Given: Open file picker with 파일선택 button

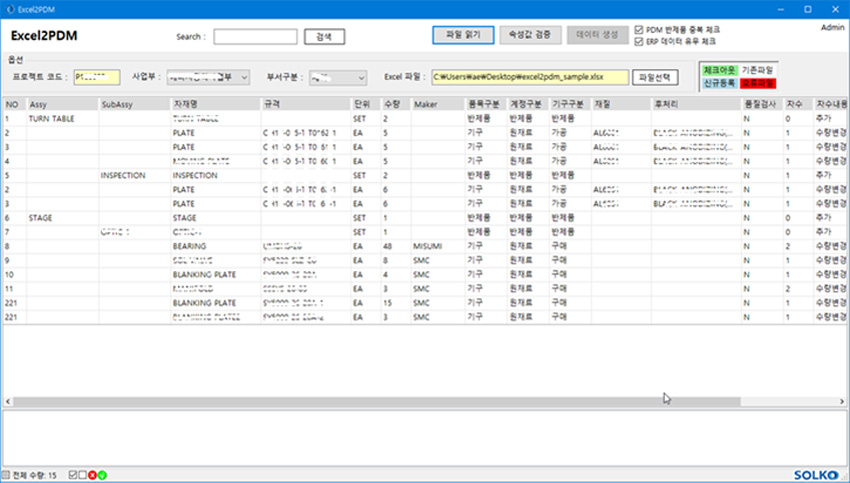Looking at the screenshot, I should pos(657,77).
